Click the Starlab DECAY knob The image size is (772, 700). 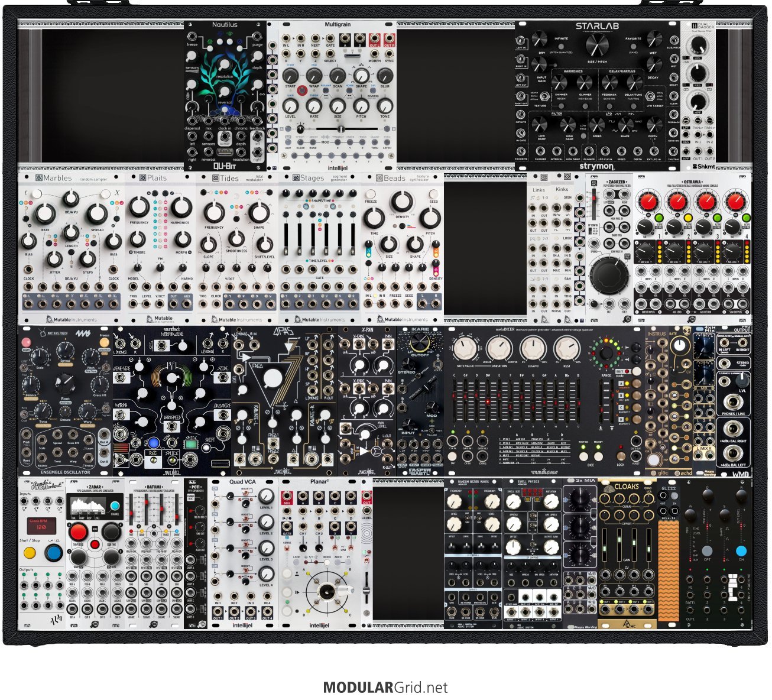(654, 65)
